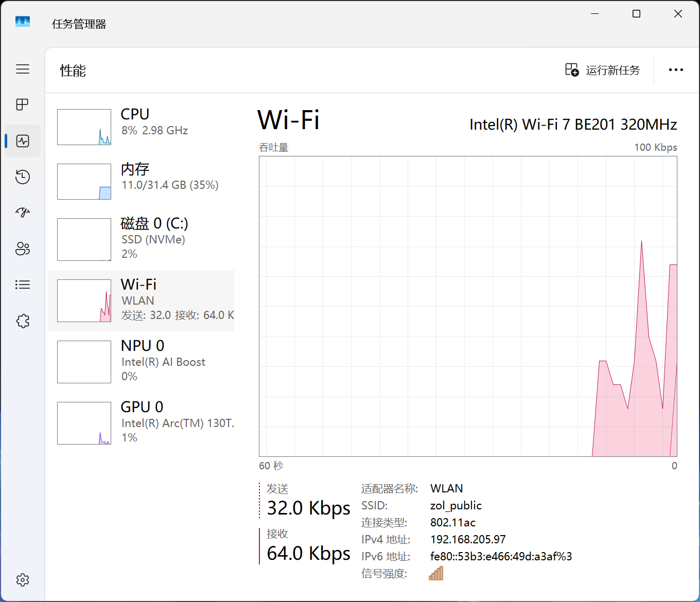Select the Performance monitor sidebar icon
The height and width of the screenshot is (602, 700).
[23, 140]
